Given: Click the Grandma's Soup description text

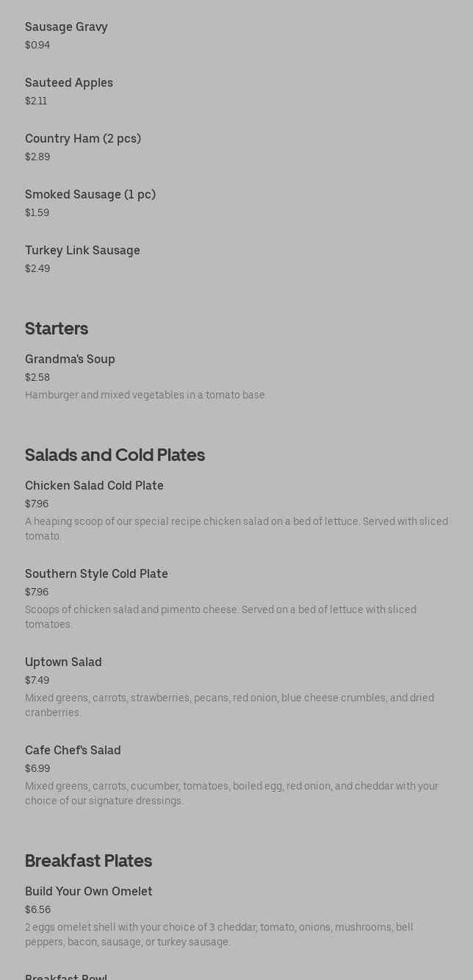Looking at the screenshot, I should tap(145, 396).
